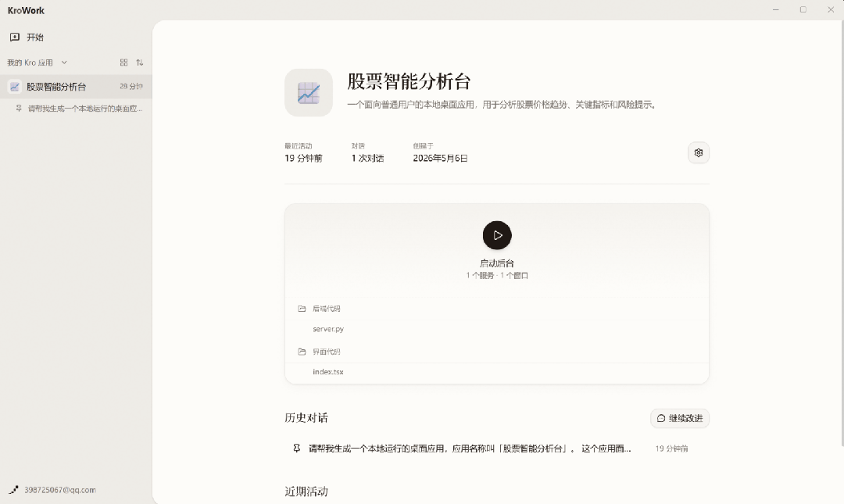Open the index.tsx file
The height and width of the screenshot is (504, 844).
pyautogui.click(x=327, y=372)
